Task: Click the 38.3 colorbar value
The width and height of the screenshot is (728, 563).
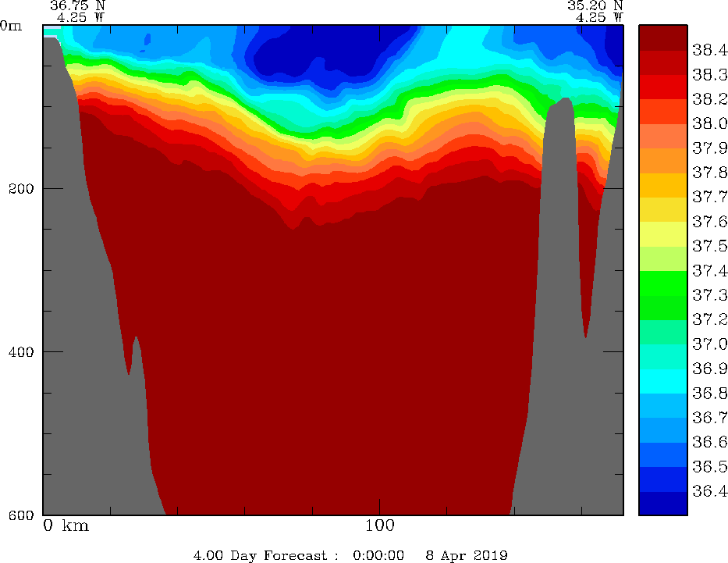Action: coord(709,75)
